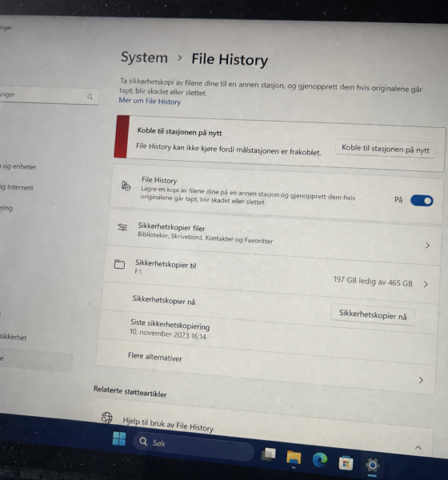Click the '197 GB ledig av 465 GB' text
Viewport: 448px width, 480px height.
pos(373,282)
